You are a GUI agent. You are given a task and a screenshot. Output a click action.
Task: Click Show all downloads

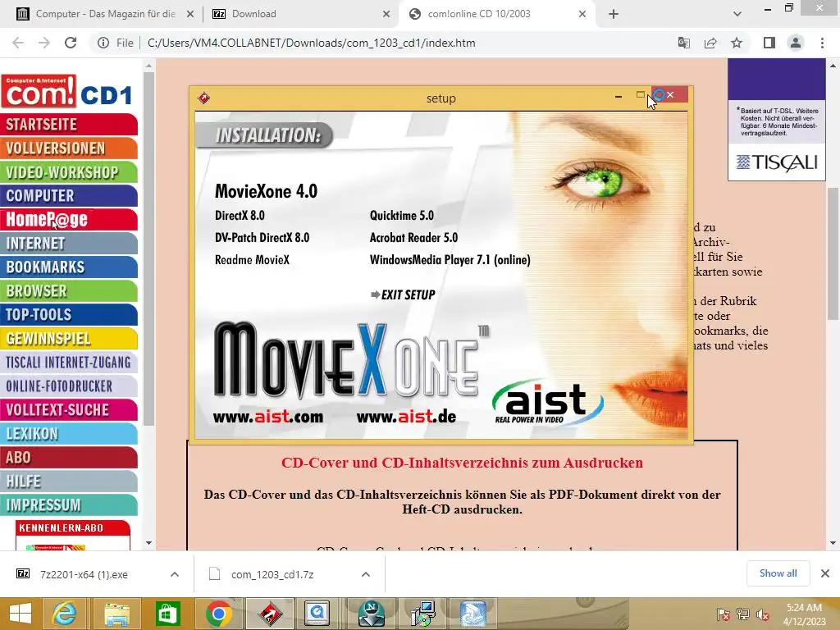coord(778,573)
